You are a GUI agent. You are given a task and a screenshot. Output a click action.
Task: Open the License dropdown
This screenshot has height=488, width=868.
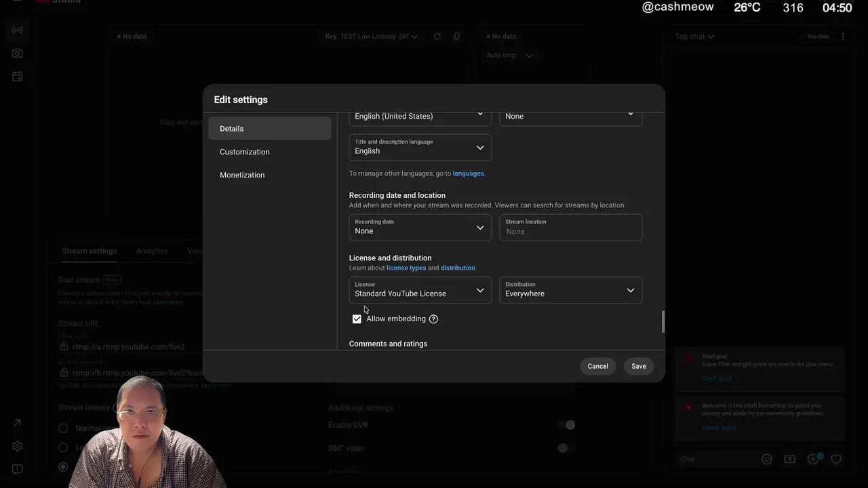[x=420, y=290]
